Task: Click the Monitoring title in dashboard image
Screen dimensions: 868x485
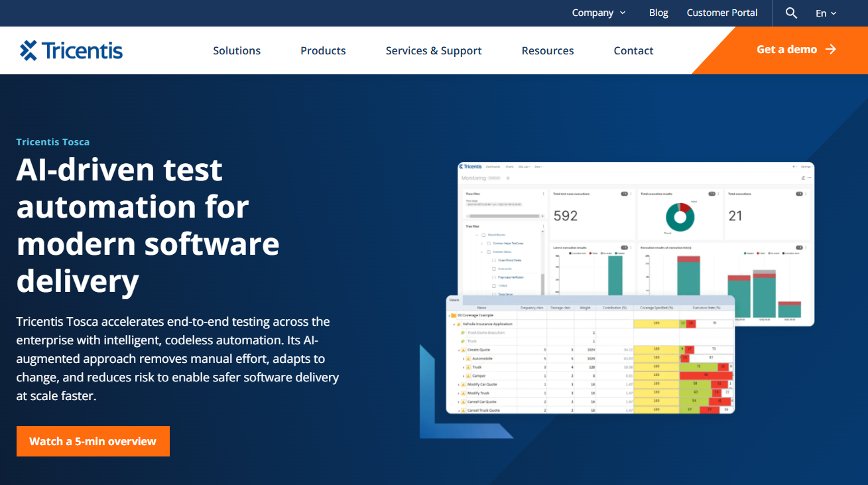Action: (x=474, y=178)
